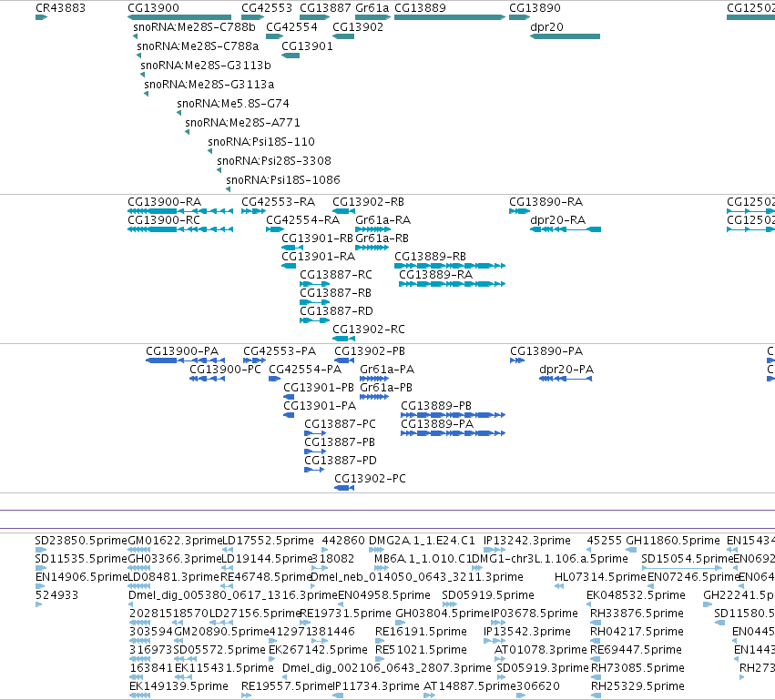
Task: Select transcript Gr61a-RA label
Action: 383,220
